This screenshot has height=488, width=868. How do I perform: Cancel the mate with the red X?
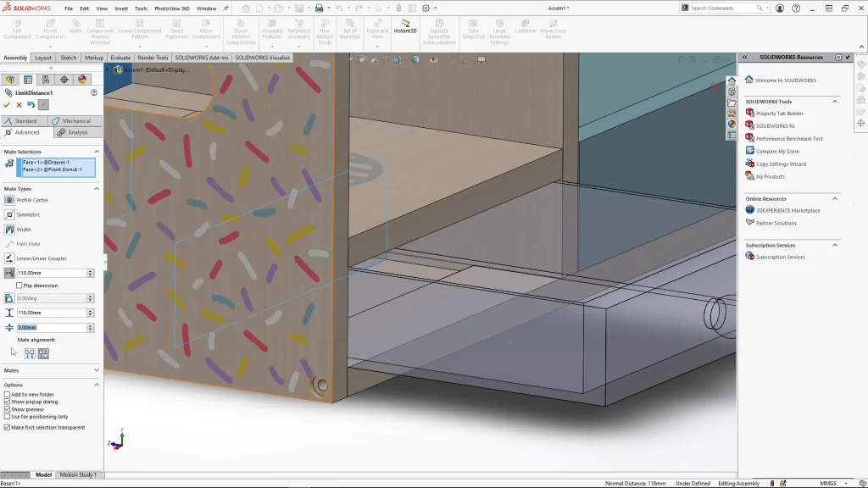tap(19, 105)
